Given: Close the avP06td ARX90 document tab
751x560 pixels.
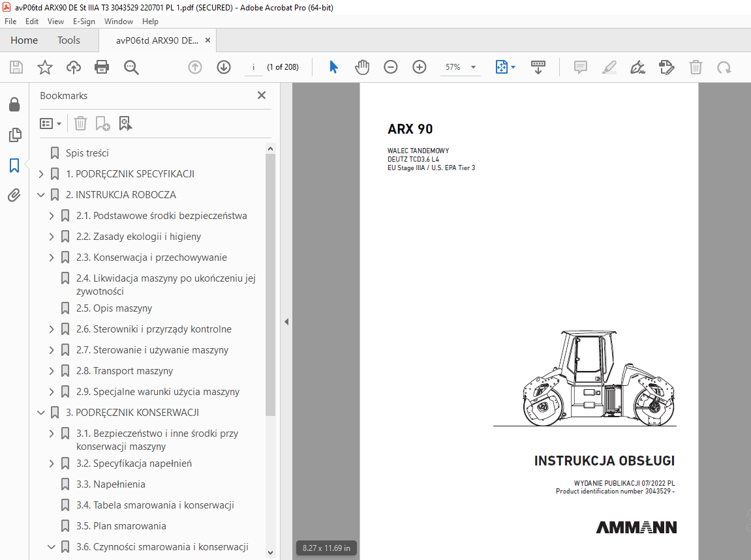Looking at the screenshot, I should click(207, 40).
